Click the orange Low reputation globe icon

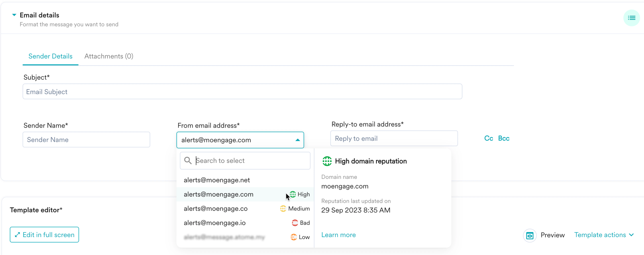(x=294, y=237)
